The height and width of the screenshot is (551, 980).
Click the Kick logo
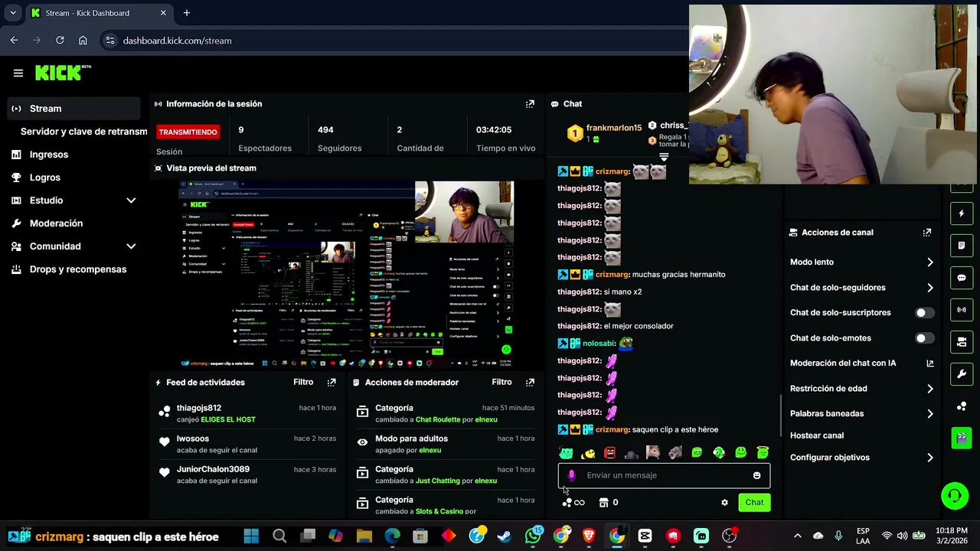[x=63, y=73]
